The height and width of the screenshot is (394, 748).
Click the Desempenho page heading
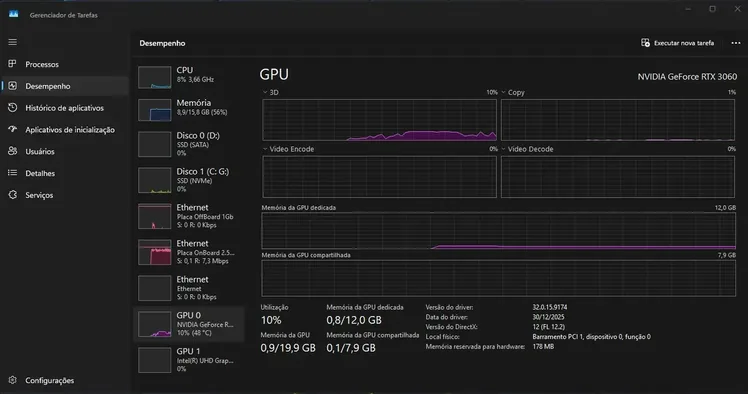(x=162, y=43)
